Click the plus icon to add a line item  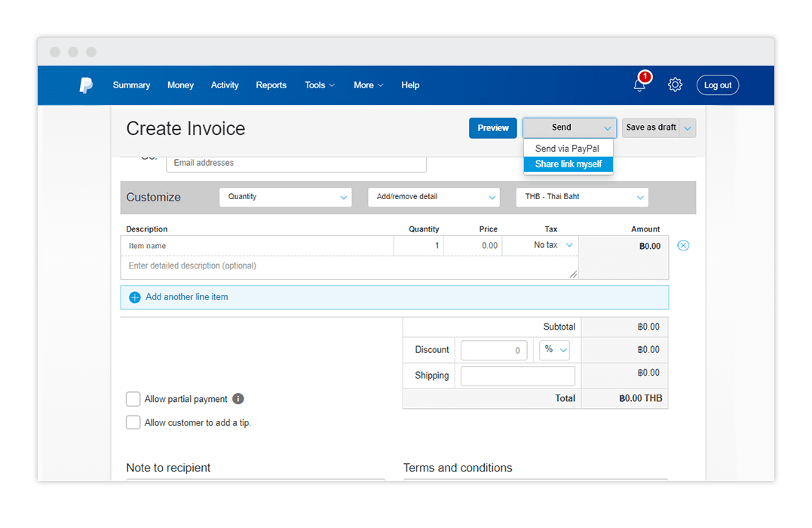135,297
